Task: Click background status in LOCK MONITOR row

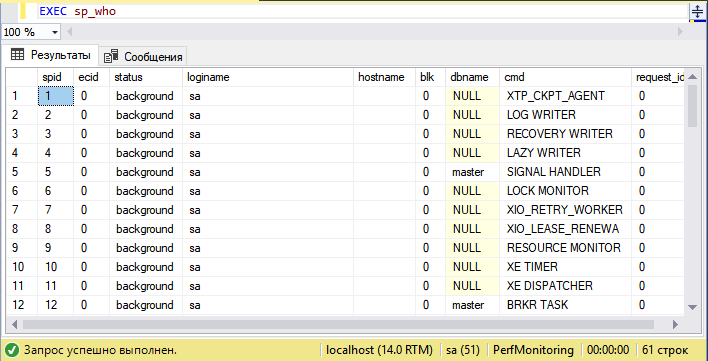Action: pyautogui.click(x=146, y=191)
